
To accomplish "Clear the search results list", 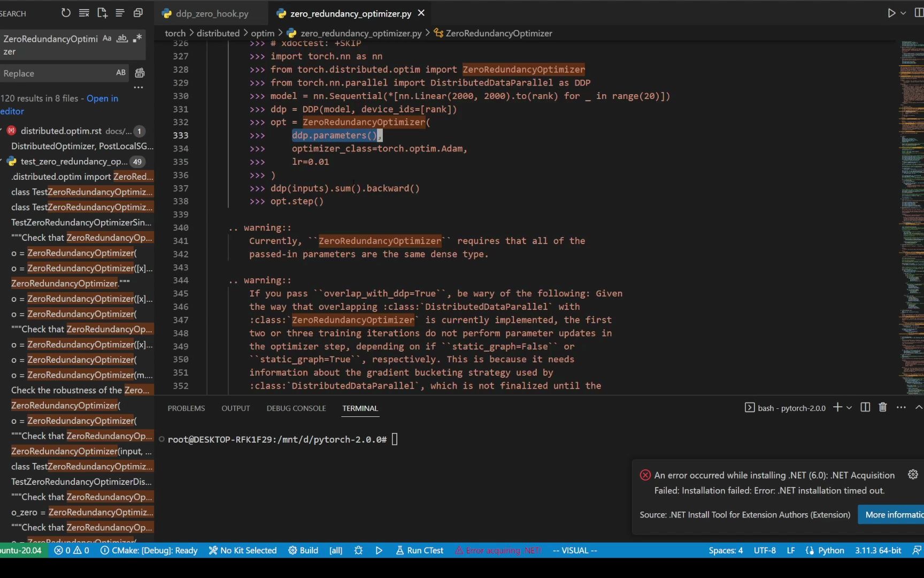I will click(x=84, y=13).
